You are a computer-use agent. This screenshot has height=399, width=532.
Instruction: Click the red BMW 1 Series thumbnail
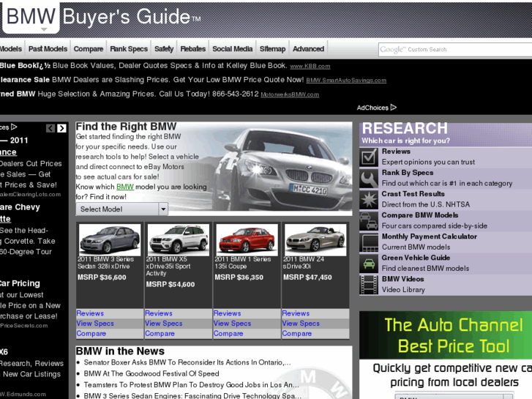coord(247,239)
